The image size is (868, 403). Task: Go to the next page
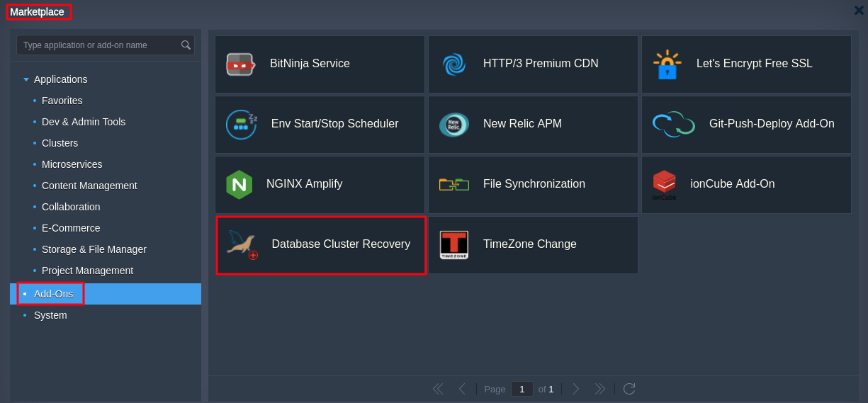pos(576,389)
